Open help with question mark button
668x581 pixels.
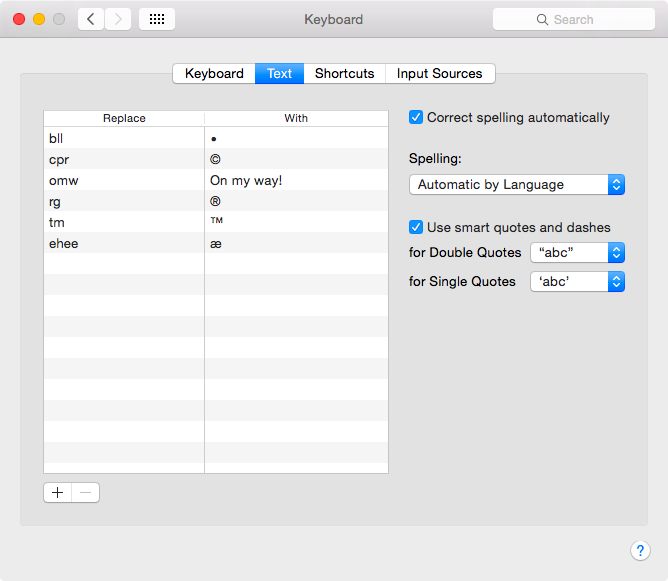pos(640,551)
